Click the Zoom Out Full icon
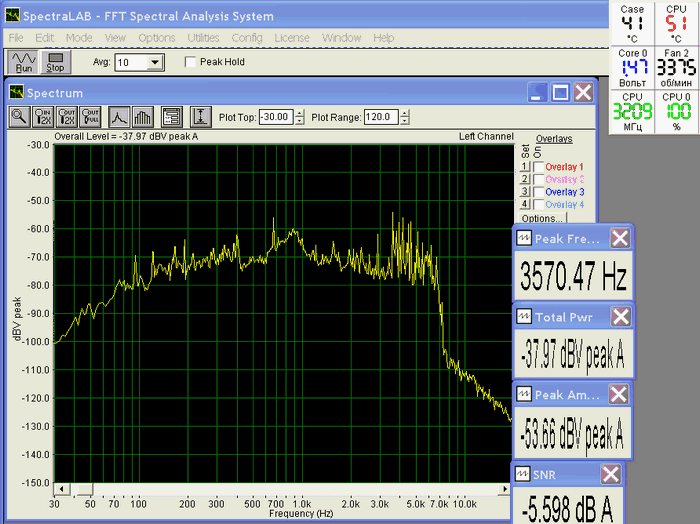The height and width of the screenshot is (524, 700). tap(91, 116)
